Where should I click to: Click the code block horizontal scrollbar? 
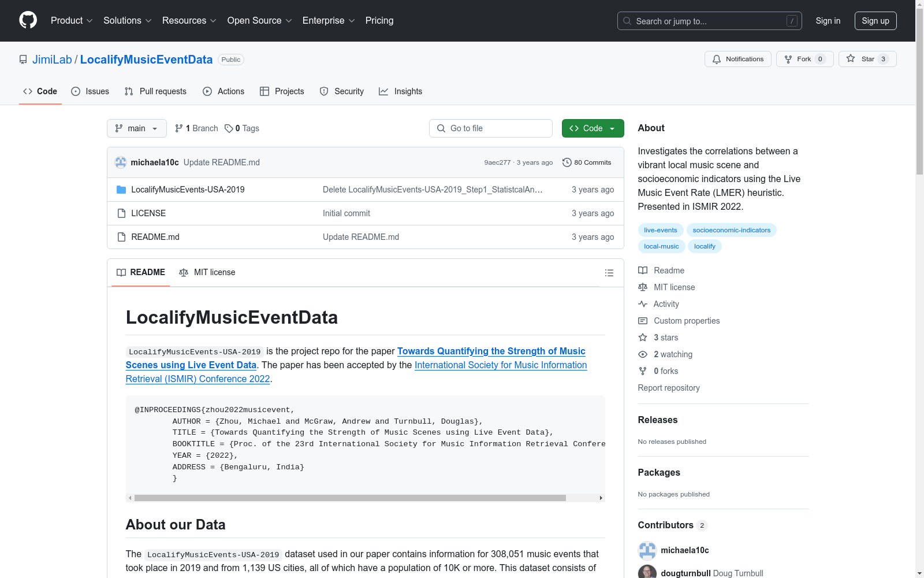coord(350,498)
